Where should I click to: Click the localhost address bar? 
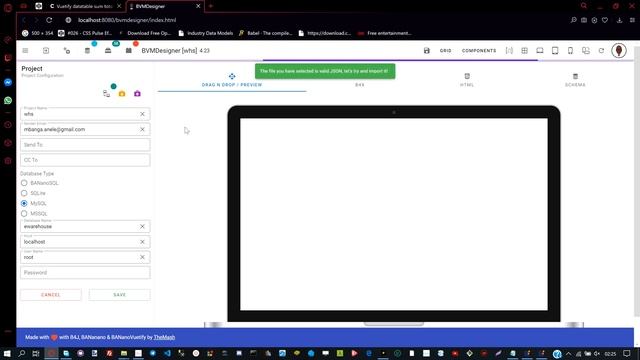pyautogui.click(x=127, y=20)
